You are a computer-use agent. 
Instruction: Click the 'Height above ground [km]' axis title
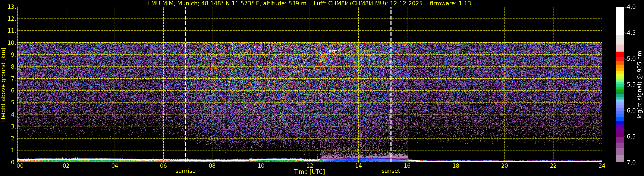point(3,85)
